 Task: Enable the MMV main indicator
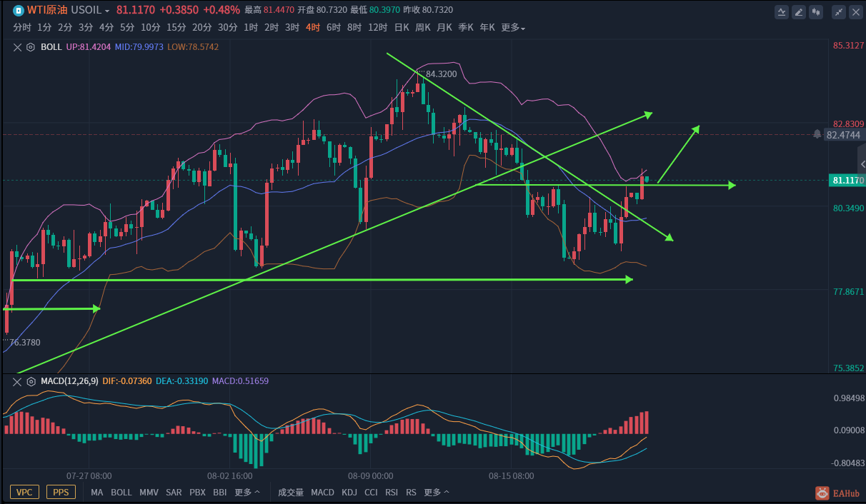[149, 493]
